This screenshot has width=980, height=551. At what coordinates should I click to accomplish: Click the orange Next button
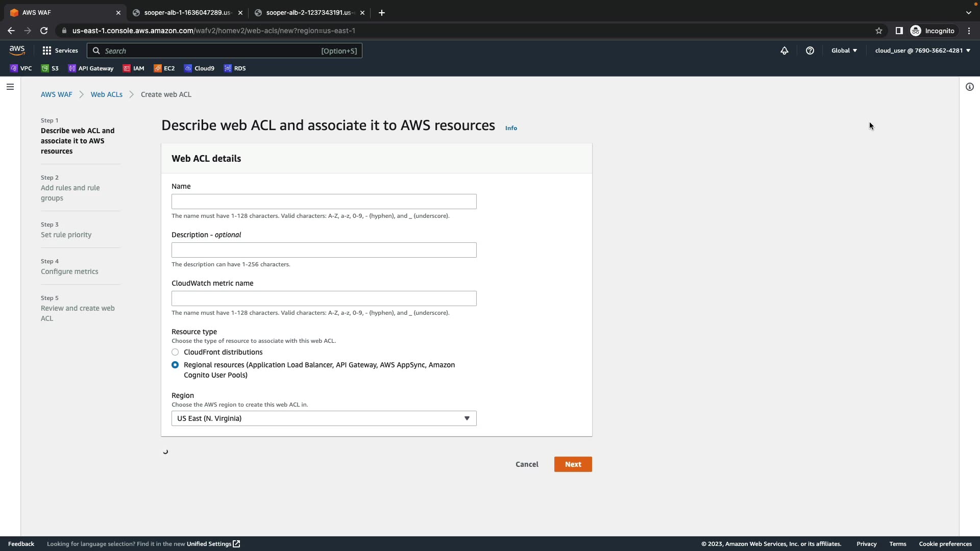click(573, 464)
